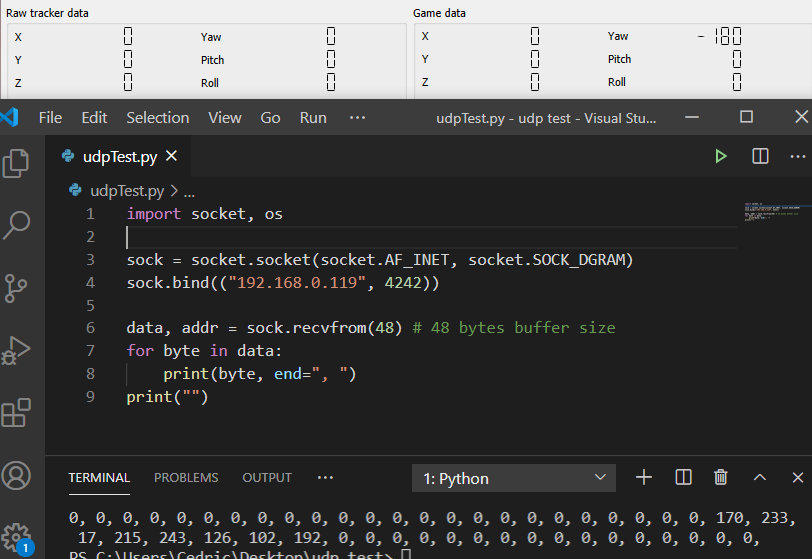Click udpTest.py in the breadcrumb
812x559 pixels.
pyautogui.click(x=127, y=191)
